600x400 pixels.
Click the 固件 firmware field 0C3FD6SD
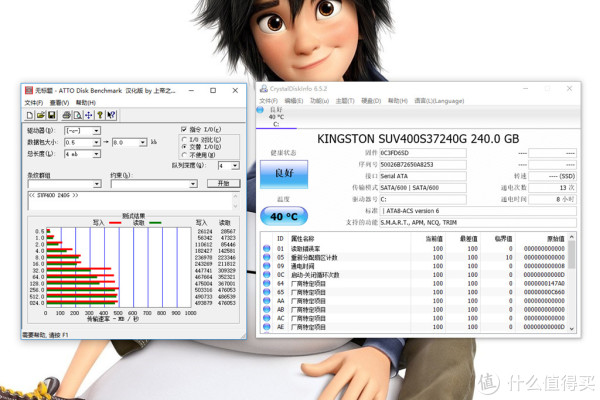coord(423,153)
